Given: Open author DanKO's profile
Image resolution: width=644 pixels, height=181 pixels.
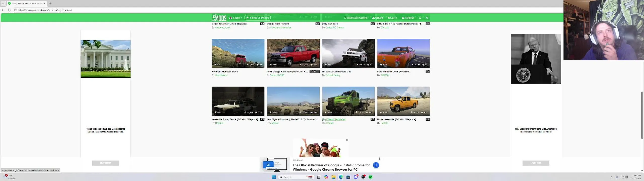Looking at the screenshot, I should pos(384,123).
